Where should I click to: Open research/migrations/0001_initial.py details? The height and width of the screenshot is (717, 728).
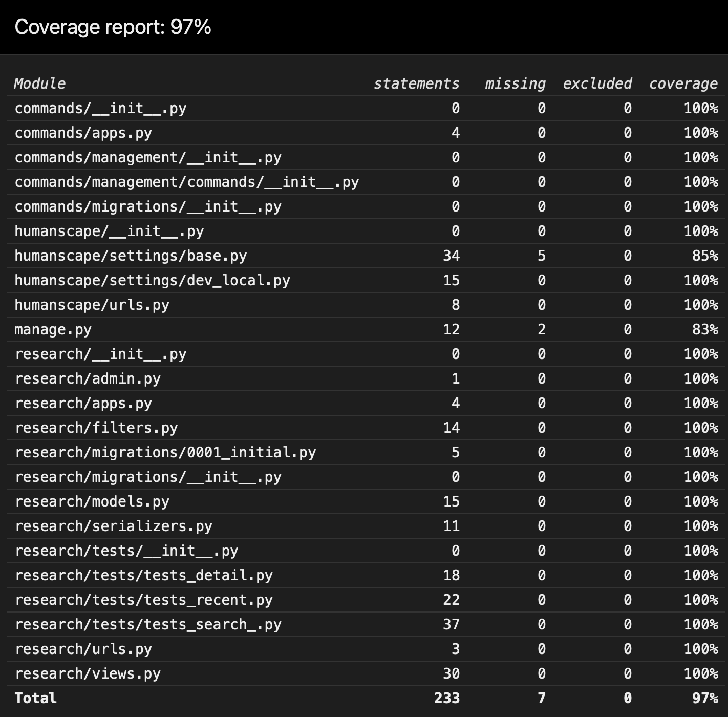coord(166,452)
